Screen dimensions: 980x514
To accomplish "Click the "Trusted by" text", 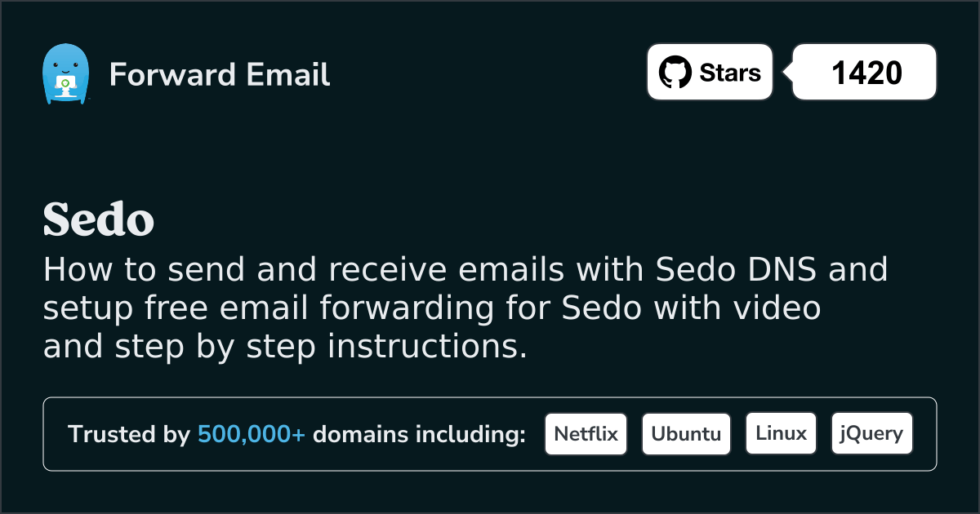I will pyautogui.click(x=128, y=434).
